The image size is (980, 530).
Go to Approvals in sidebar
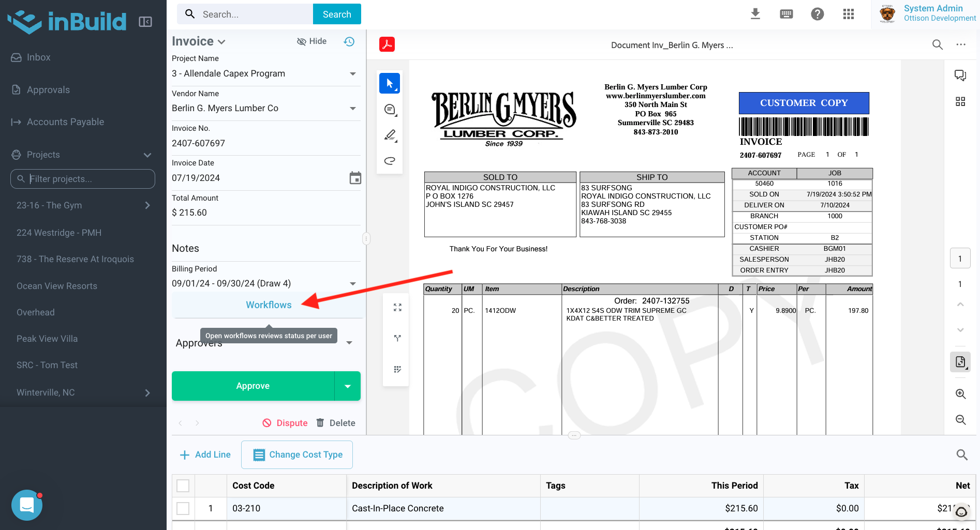pos(48,90)
